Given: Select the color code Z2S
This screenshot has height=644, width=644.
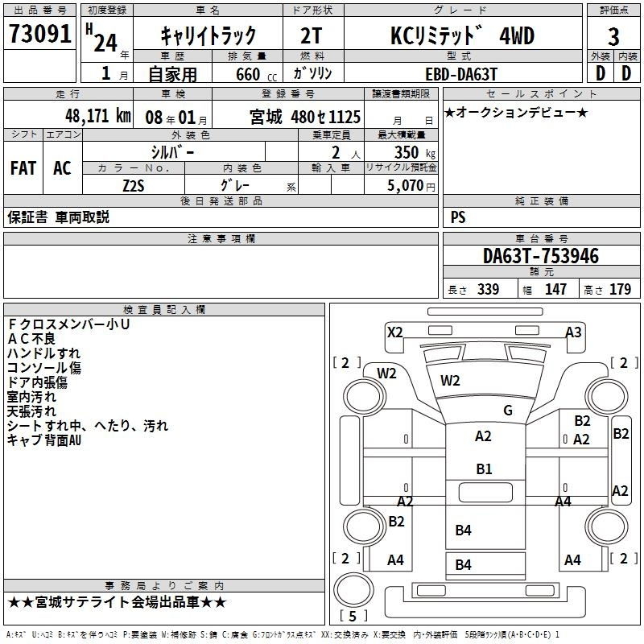Looking at the screenshot, I should (134, 185).
